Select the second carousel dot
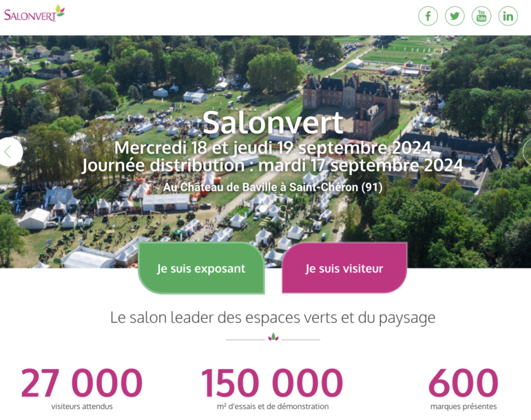This screenshot has width=531, height=420. click(273, 209)
